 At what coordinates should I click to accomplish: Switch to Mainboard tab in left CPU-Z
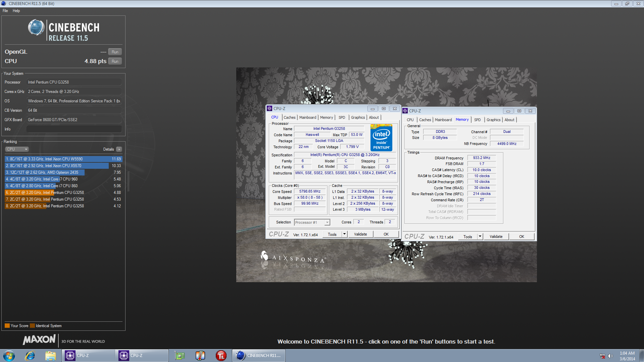pos(308,117)
